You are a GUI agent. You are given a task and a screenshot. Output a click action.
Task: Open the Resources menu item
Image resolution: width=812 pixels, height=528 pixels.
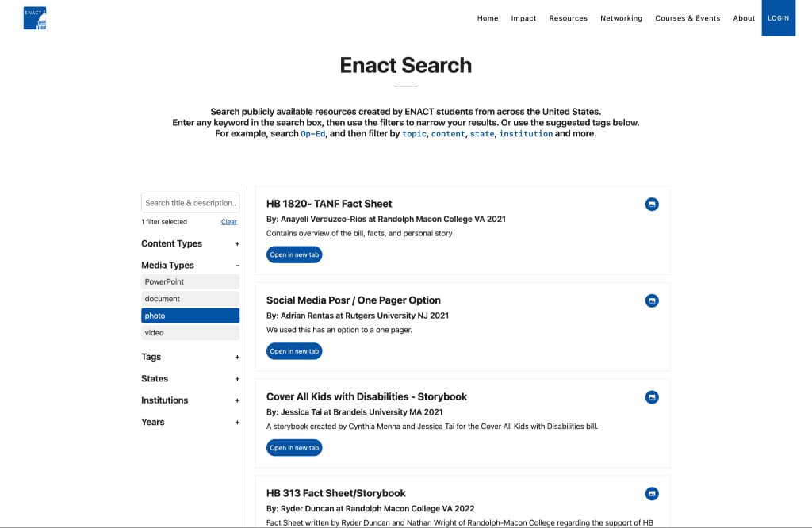(568, 18)
